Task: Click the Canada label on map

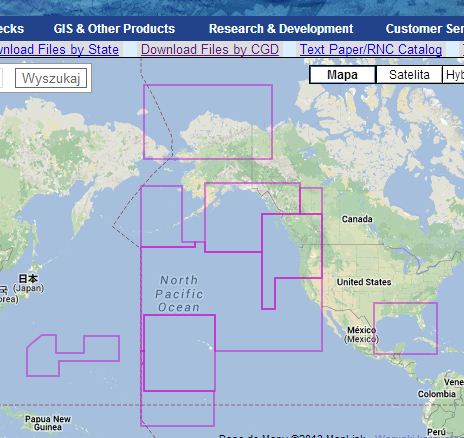Action: pyautogui.click(x=357, y=219)
